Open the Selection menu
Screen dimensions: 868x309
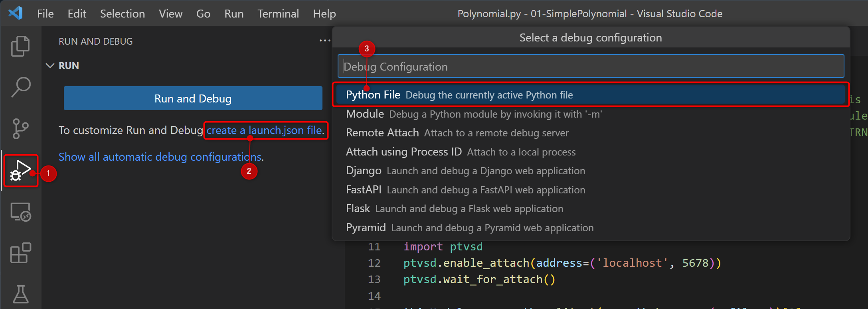123,14
